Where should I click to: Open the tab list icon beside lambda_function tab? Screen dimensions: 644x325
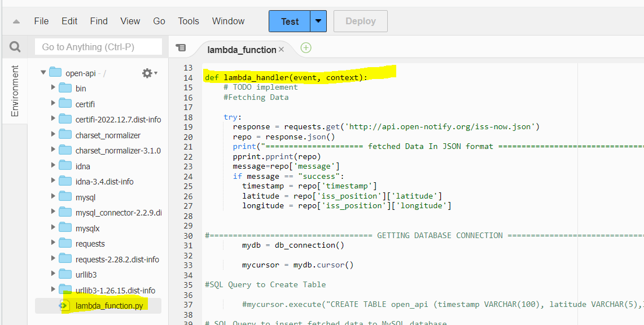tap(180, 48)
